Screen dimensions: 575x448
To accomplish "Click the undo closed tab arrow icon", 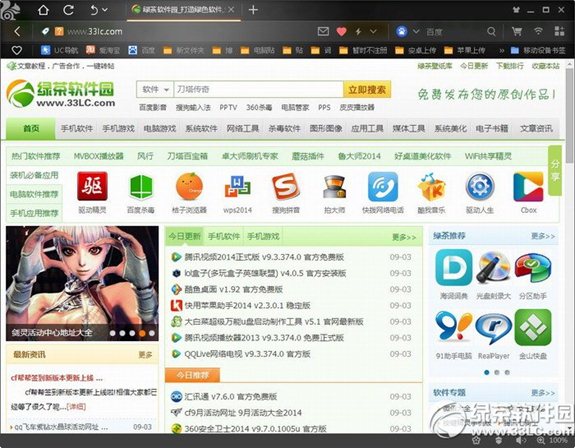I will pos(94,10).
